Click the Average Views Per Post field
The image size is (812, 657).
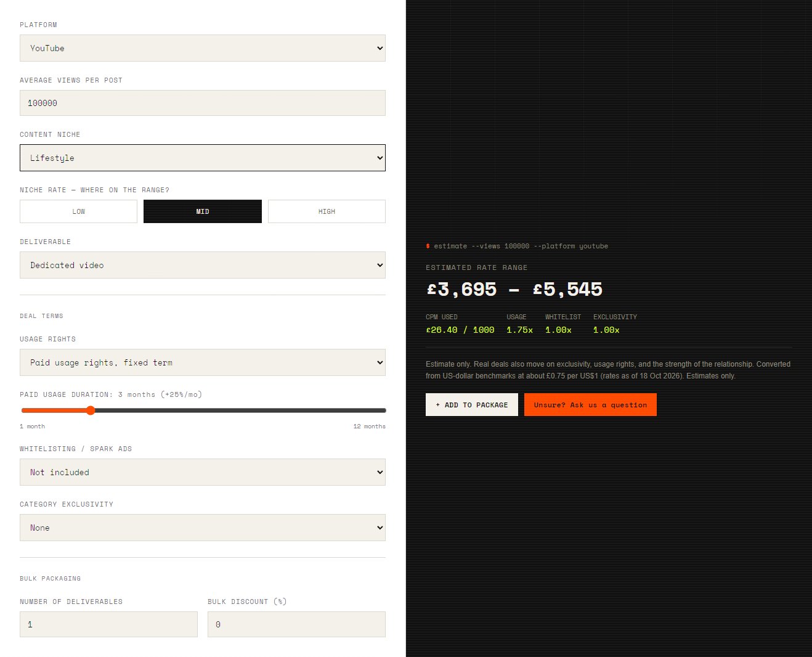203,103
